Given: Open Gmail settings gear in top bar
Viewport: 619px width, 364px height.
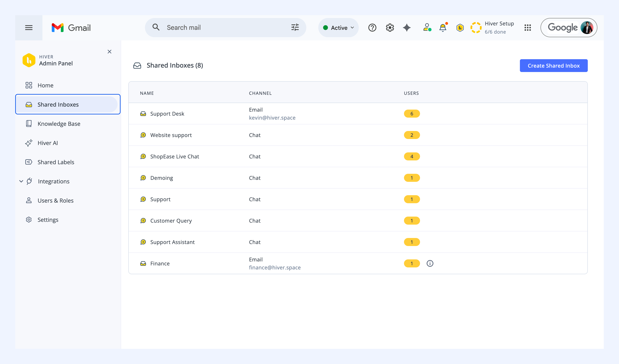Looking at the screenshot, I should point(390,28).
